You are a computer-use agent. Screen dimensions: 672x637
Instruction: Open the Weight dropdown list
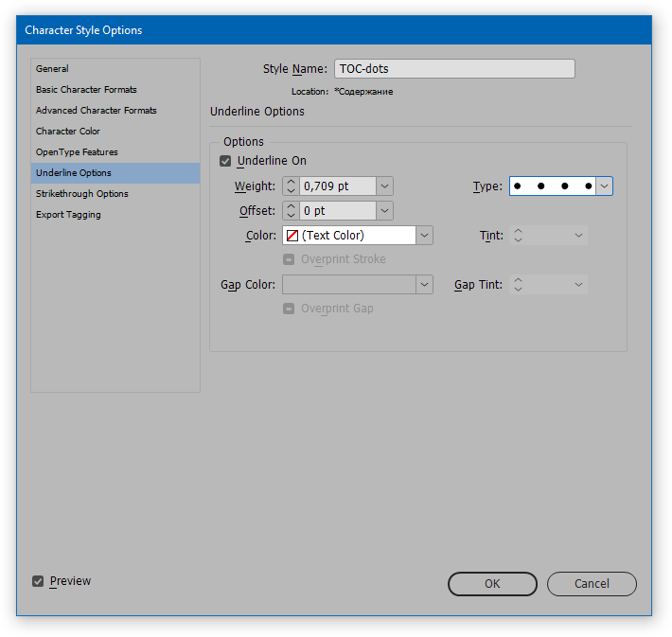(384, 186)
